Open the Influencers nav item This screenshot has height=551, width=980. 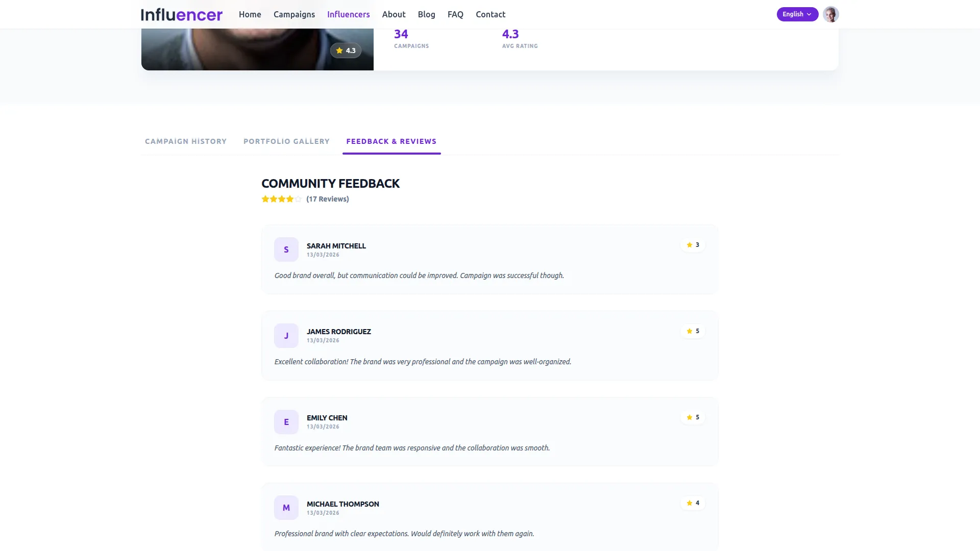pyautogui.click(x=348, y=14)
